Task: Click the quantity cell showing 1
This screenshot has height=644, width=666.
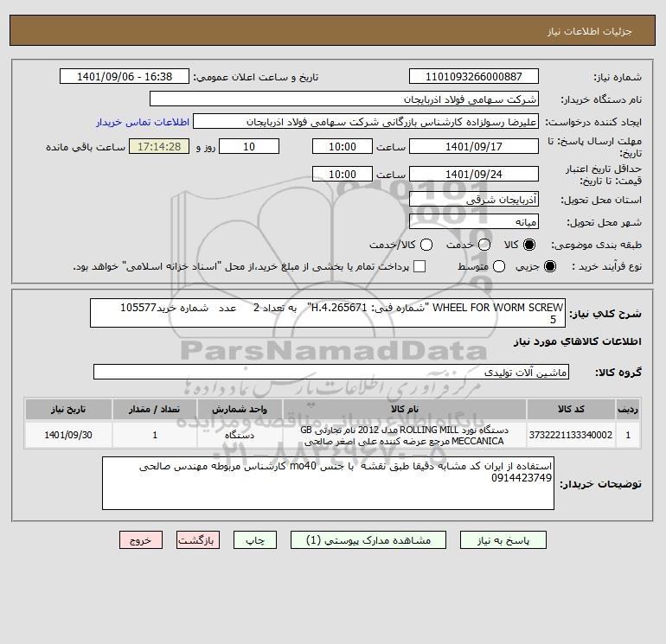Action: click(x=155, y=435)
